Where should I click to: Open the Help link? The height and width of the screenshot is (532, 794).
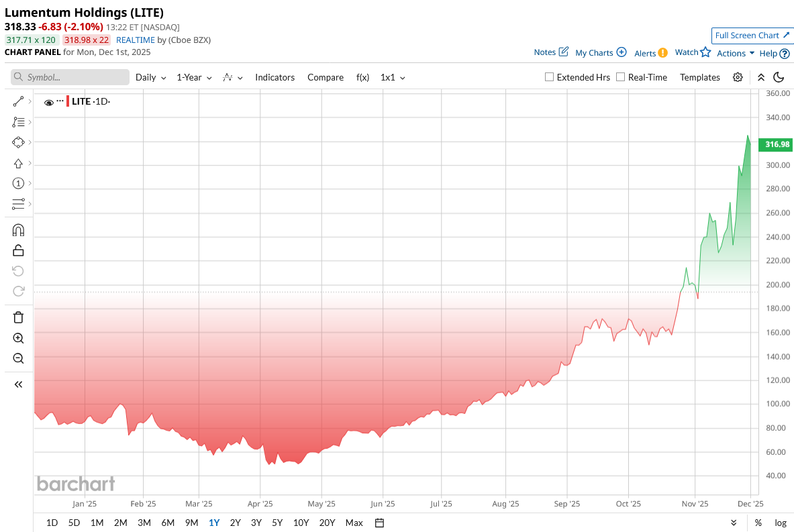click(775, 53)
